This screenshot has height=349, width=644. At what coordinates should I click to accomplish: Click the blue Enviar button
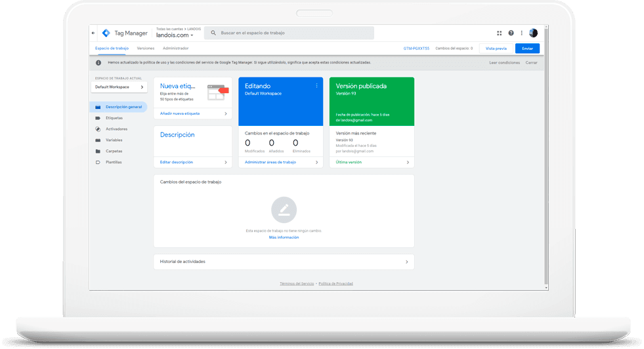pos(527,49)
